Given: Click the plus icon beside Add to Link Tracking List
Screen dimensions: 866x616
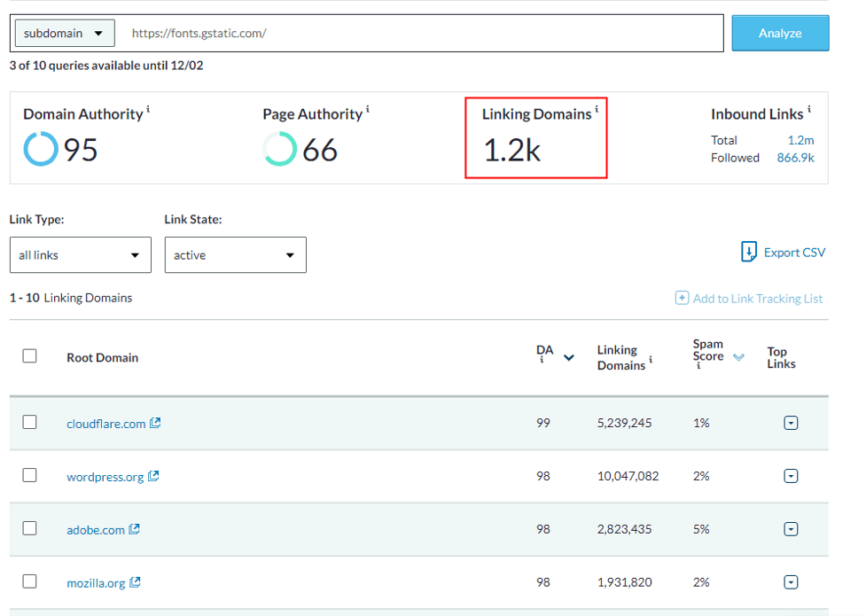Looking at the screenshot, I should coord(682,298).
